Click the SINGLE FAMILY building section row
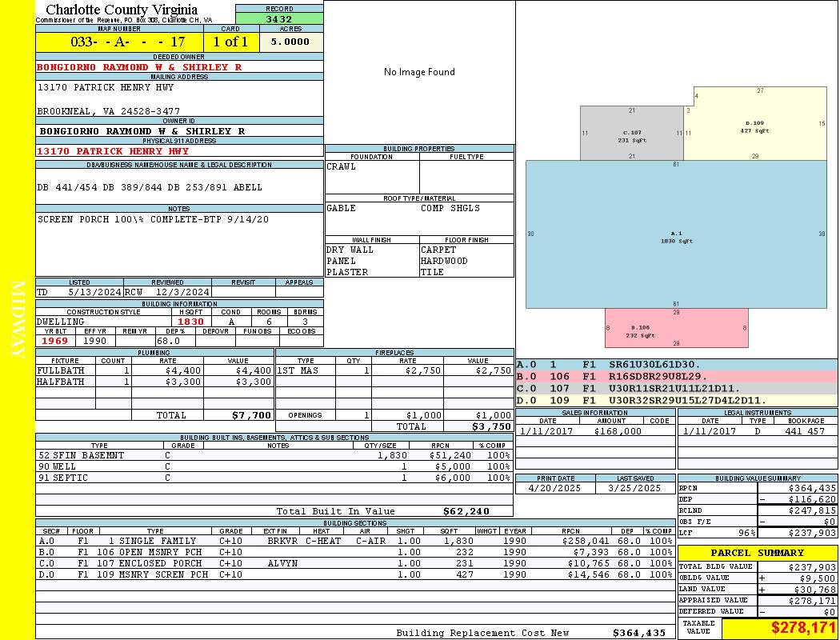Viewport: 840px width, 640px height. click(356, 541)
